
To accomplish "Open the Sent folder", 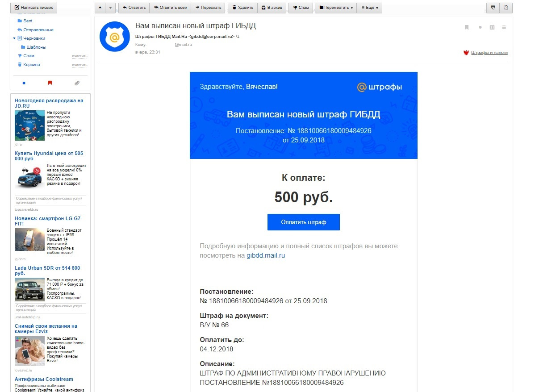I will point(28,21).
